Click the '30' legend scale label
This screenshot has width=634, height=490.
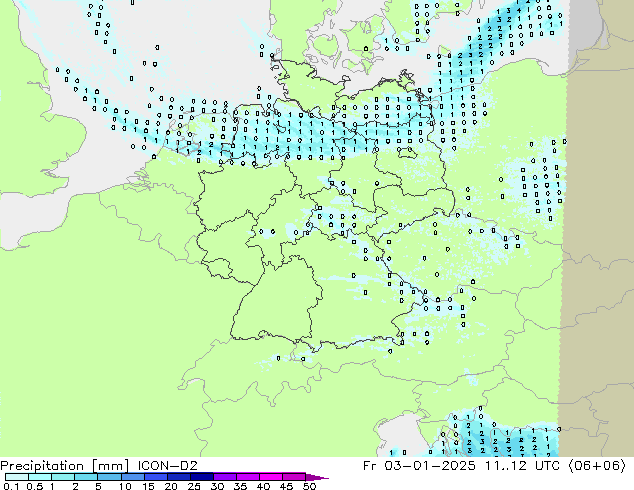pos(217,486)
